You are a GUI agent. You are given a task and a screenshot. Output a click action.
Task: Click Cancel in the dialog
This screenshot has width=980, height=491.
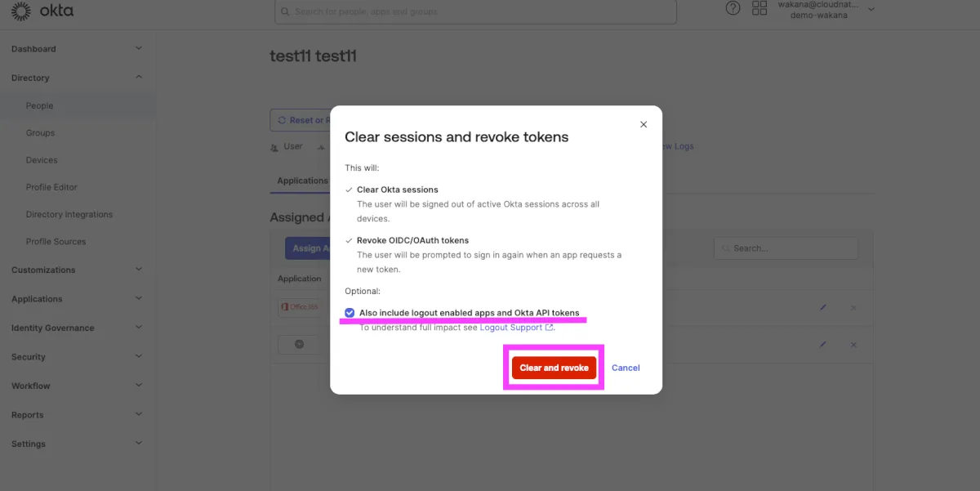click(626, 368)
